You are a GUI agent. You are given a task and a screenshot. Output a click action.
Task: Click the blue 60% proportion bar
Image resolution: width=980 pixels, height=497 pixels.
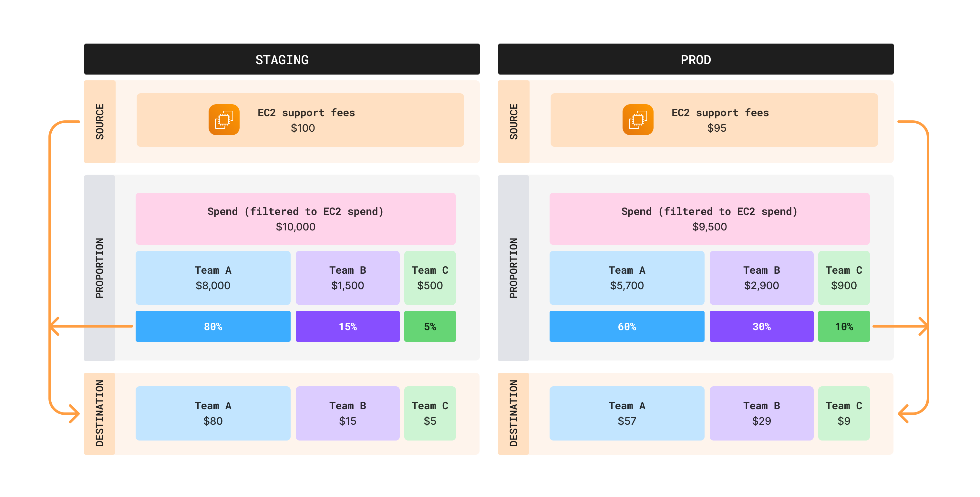coord(626,326)
